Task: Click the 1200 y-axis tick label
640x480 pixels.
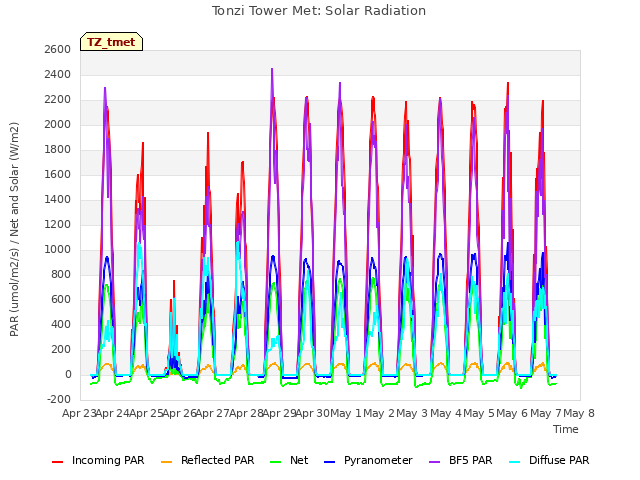Action: click(x=58, y=224)
